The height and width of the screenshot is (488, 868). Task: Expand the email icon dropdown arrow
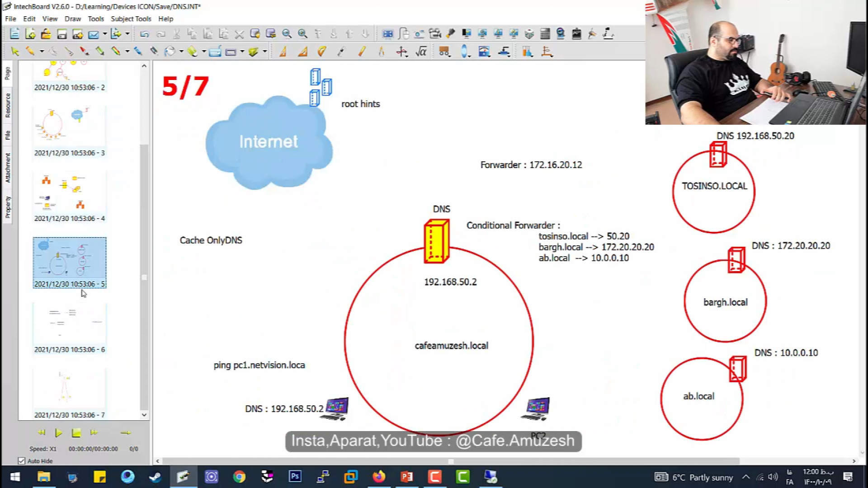tap(105, 34)
